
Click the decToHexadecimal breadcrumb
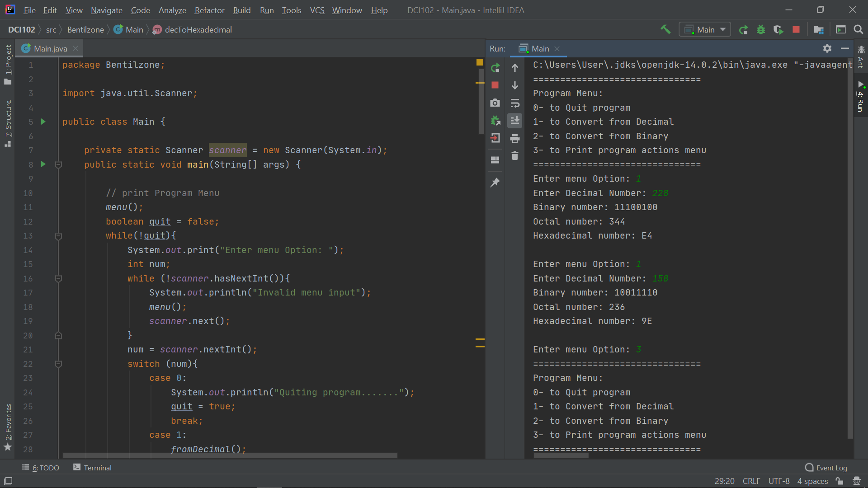tap(193, 29)
